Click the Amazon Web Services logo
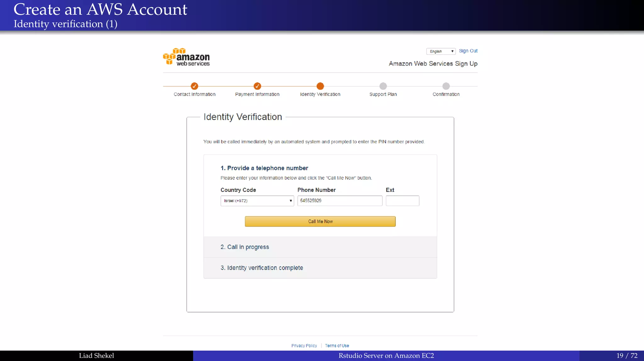Viewport: 644px width, 361px height. coord(186,57)
